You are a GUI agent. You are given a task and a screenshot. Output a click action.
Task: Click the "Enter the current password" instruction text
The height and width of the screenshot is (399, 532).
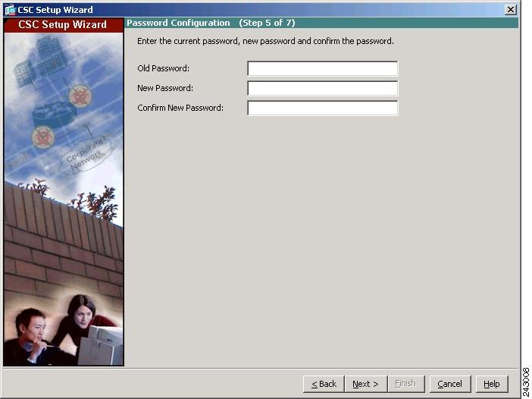pos(265,41)
